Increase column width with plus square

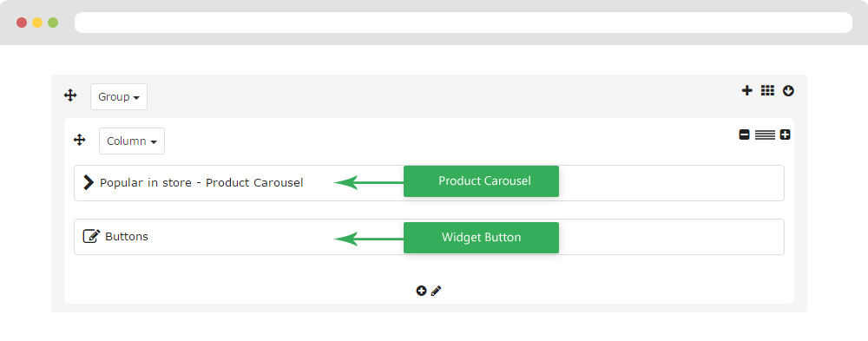coord(785,134)
